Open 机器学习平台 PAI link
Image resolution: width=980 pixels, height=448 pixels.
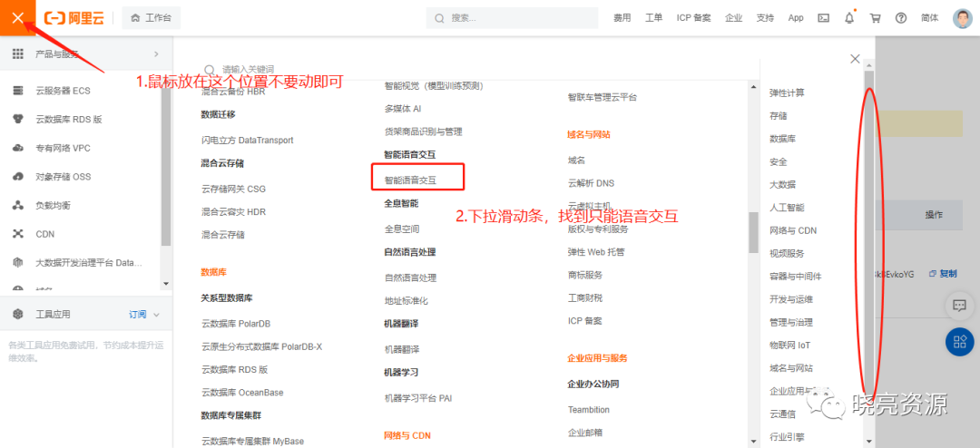pyautogui.click(x=418, y=397)
